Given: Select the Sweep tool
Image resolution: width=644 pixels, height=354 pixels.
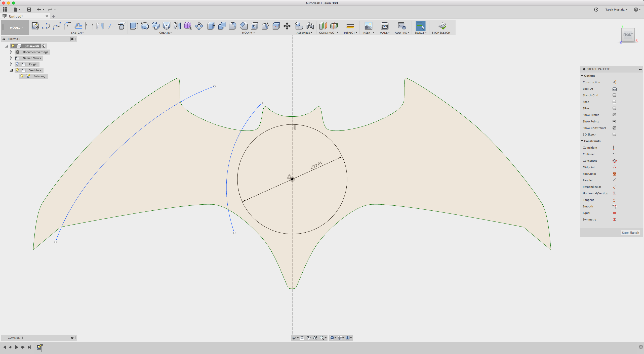Looking at the screenshot, I should coord(155,26).
